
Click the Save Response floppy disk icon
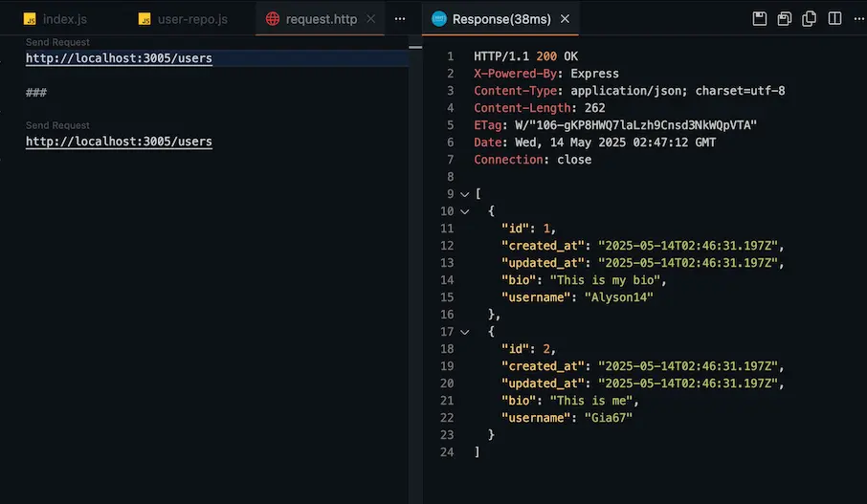point(760,19)
